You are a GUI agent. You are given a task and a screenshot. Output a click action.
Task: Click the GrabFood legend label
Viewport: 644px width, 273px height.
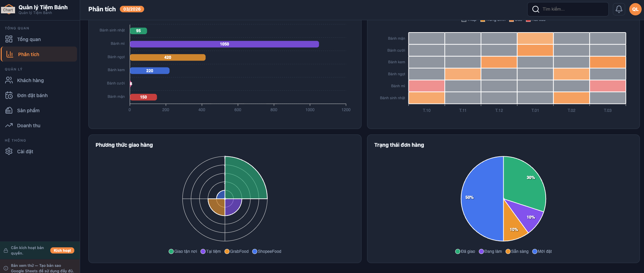239,251
